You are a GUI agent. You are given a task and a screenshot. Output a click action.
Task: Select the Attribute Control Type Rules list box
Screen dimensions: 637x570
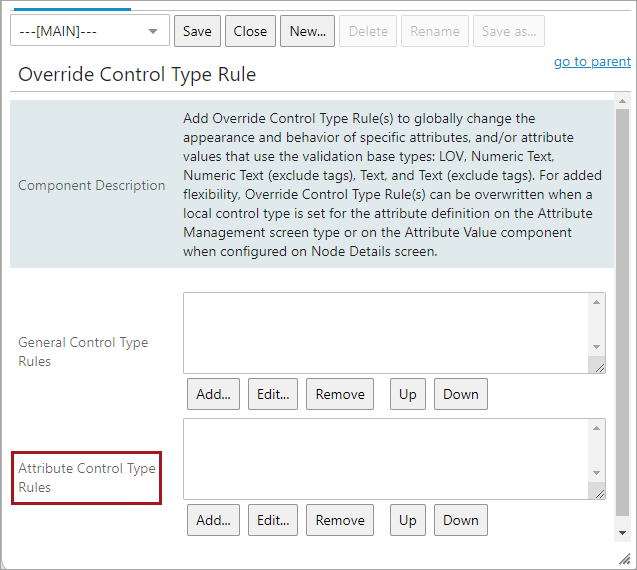[x=386, y=459]
